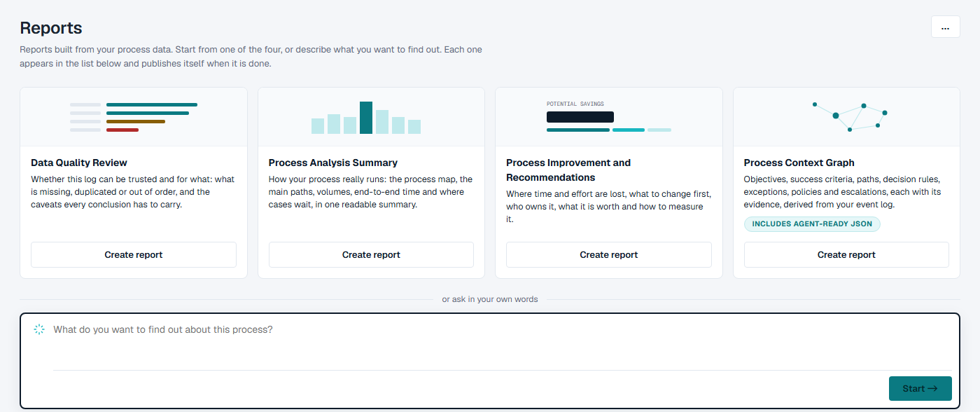Click the Data Quality Review bar chart illustration
Viewport: 980px width, 412px height.
[134, 117]
